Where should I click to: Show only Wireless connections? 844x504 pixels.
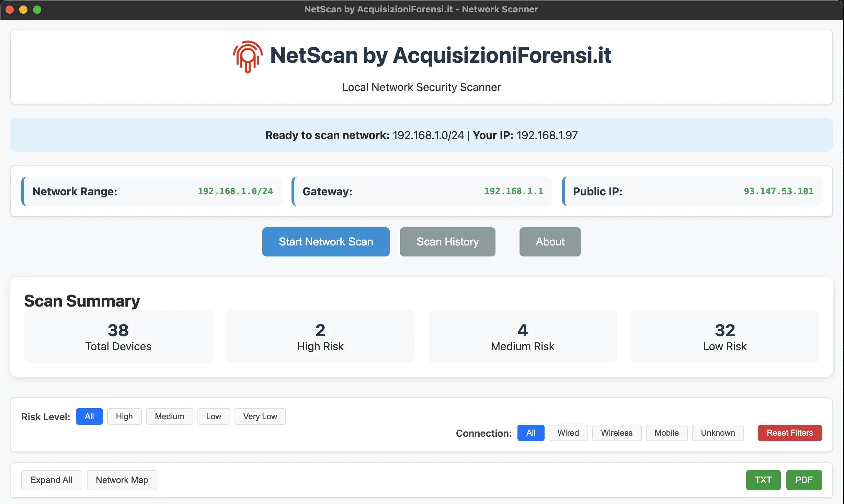click(x=617, y=433)
